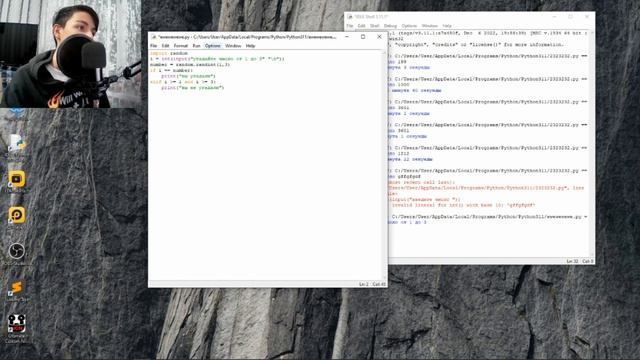Close the IDLE Shell window

(587, 17)
